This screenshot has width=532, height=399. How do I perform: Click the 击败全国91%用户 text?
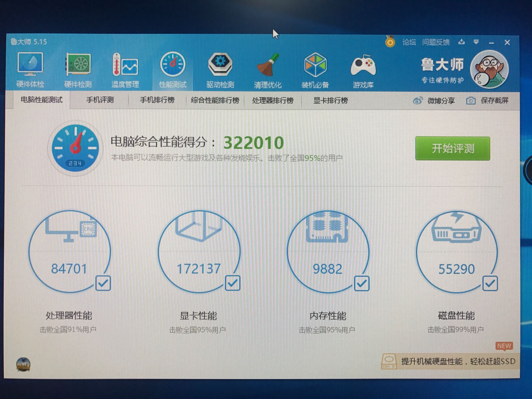coord(68,330)
